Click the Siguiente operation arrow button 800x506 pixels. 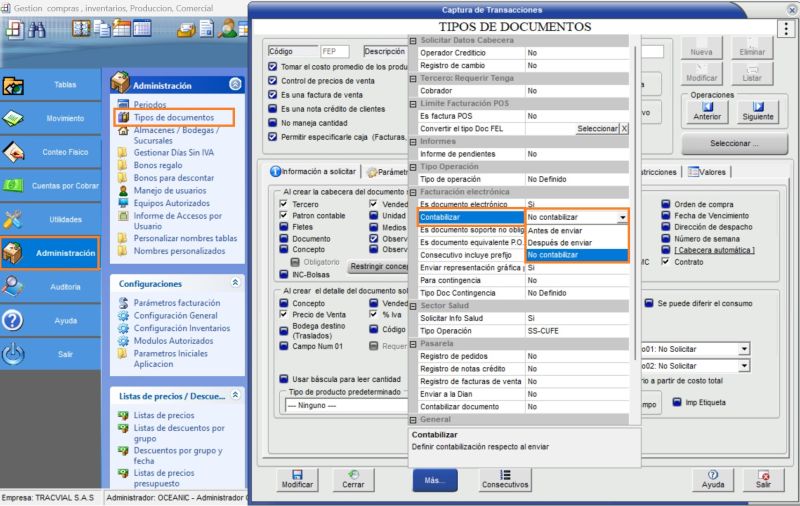(757, 111)
